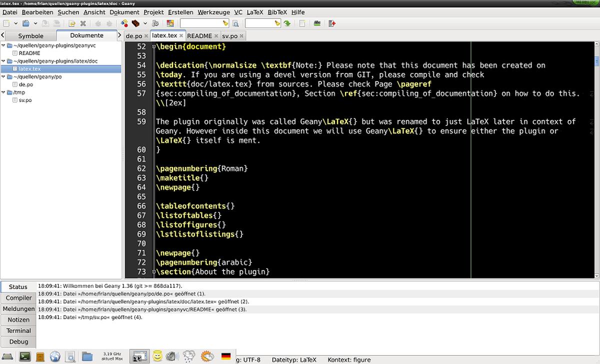Open the Find dialog using the magnifier icon
Image resolution: width=600 pixels, height=364 pixels.
(235, 23)
